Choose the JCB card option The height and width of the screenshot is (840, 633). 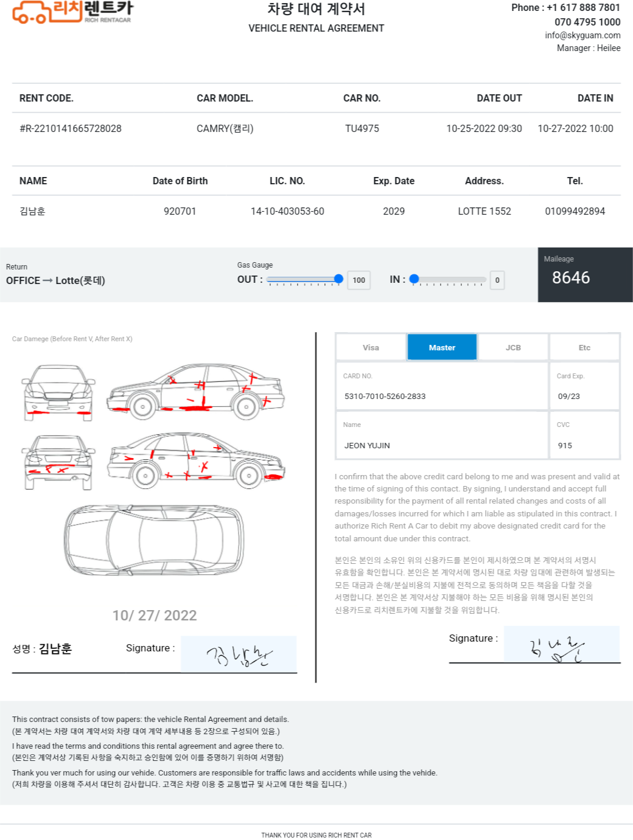point(513,347)
